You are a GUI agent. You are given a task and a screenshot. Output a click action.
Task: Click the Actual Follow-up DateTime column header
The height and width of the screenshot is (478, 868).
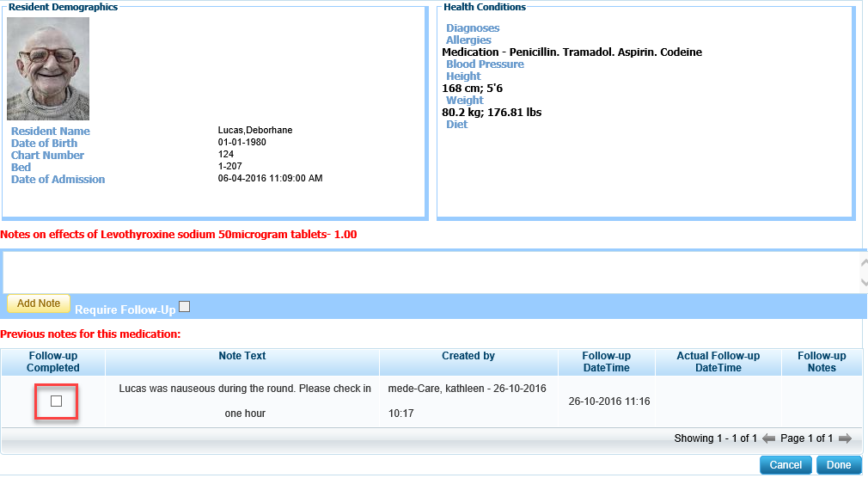[718, 362]
